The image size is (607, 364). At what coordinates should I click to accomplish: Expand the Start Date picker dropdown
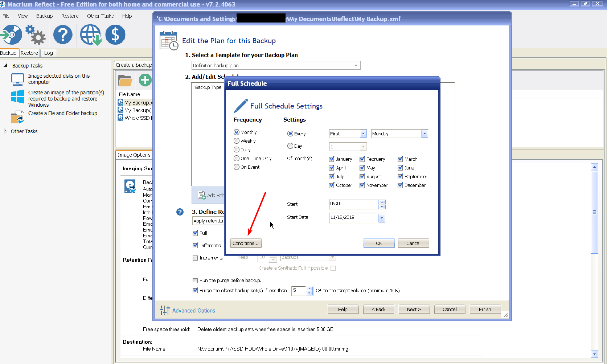tap(381, 218)
